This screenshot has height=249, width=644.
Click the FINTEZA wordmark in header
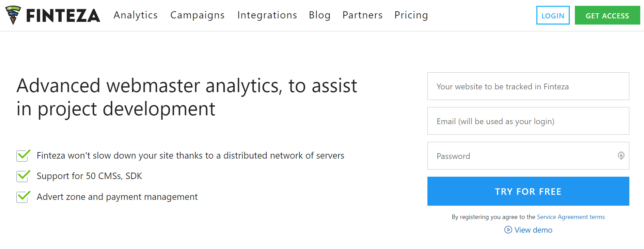[63, 16]
